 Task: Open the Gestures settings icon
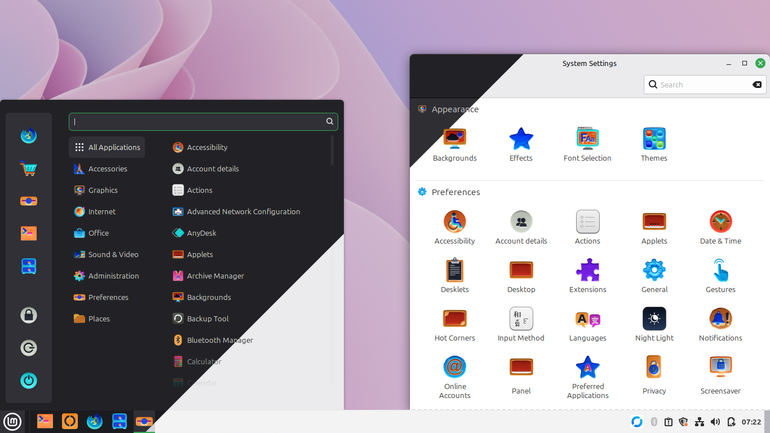(x=720, y=271)
